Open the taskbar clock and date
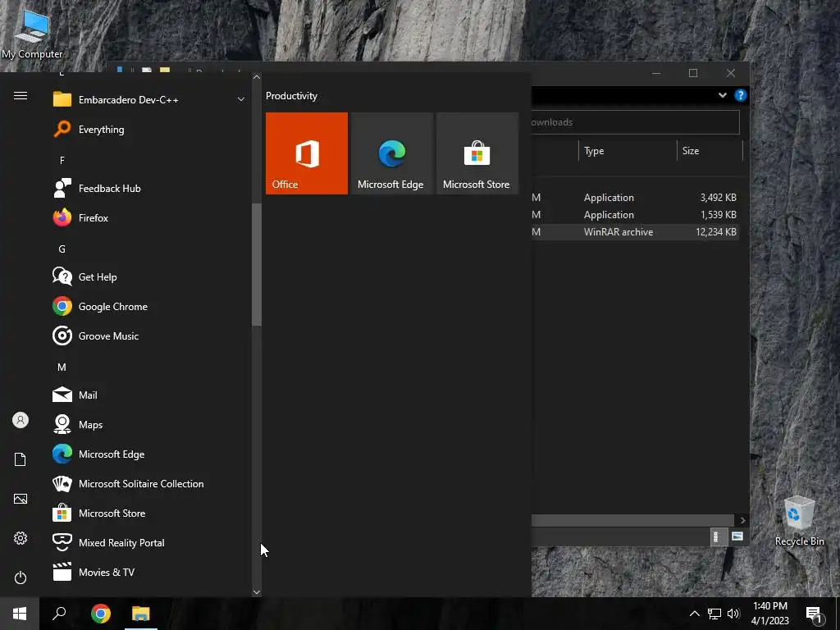 pyautogui.click(x=769, y=614)
